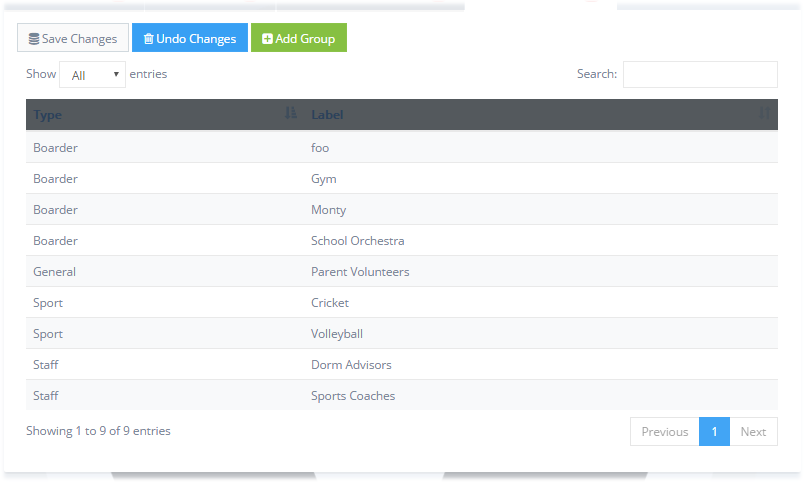Click 'Staff' type in Sports Coaches row
Viewport: 804px width, 482px height.
(x=165, y=395)
